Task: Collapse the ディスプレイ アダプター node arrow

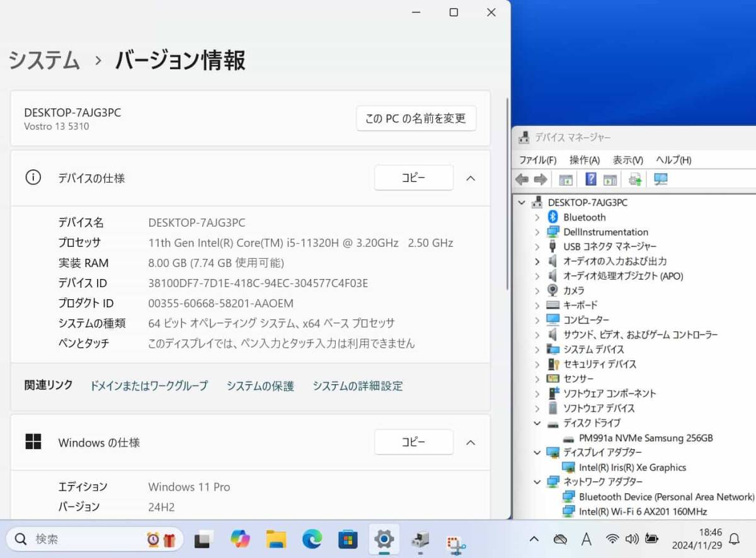Action: 537,452
